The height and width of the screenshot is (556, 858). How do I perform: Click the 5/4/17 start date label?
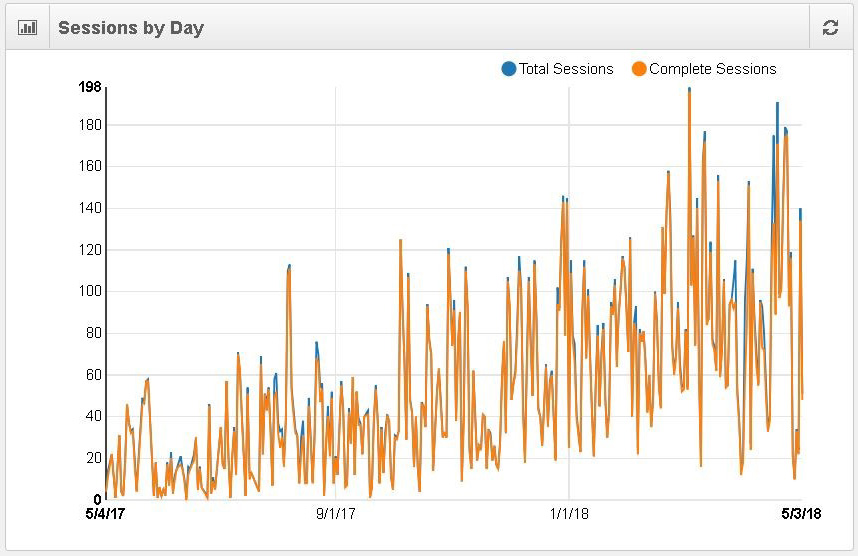point(106,513)
